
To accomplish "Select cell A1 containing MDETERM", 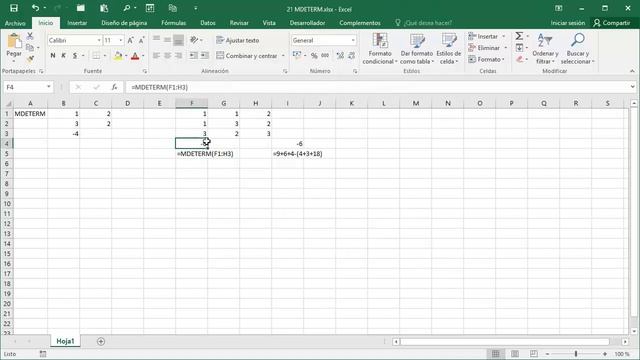I will (30, 113).
